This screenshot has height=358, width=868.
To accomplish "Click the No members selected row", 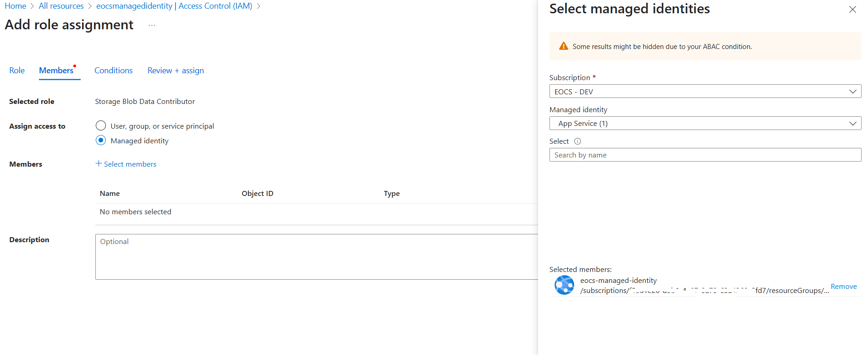I will click(316, 212).
